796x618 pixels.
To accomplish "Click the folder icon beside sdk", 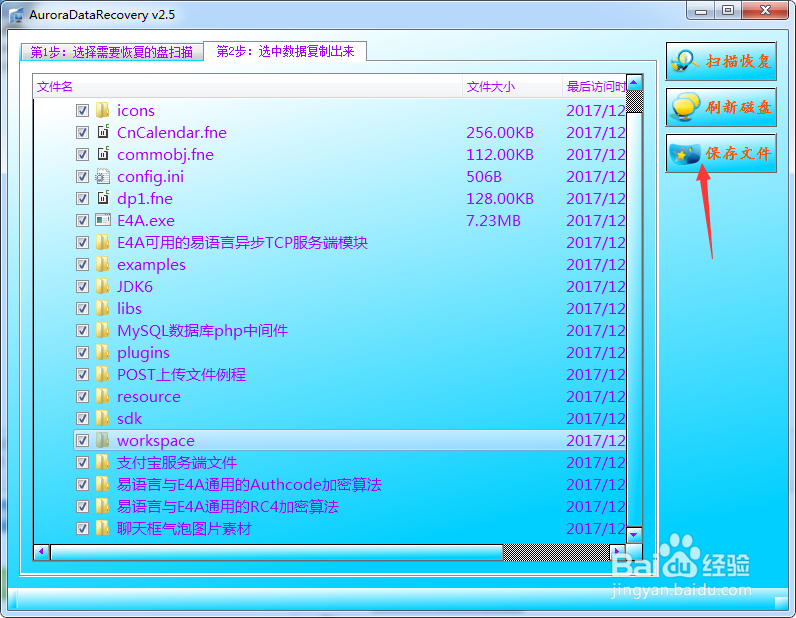I will [x=103, y=418].
